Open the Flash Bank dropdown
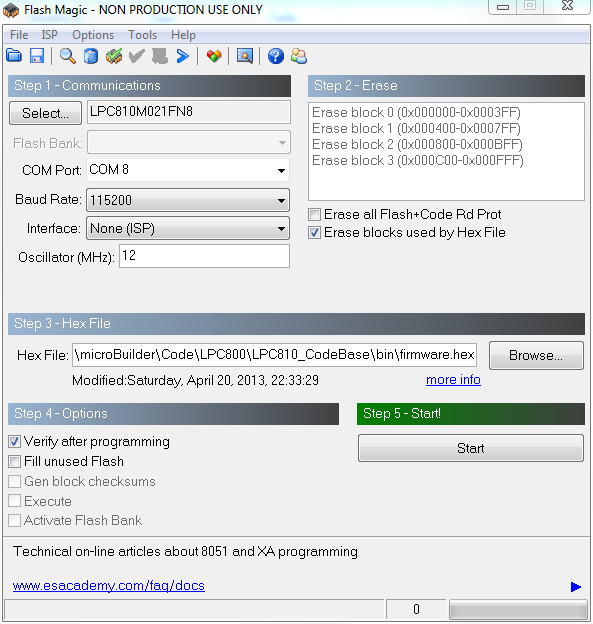 click(189, 142)
